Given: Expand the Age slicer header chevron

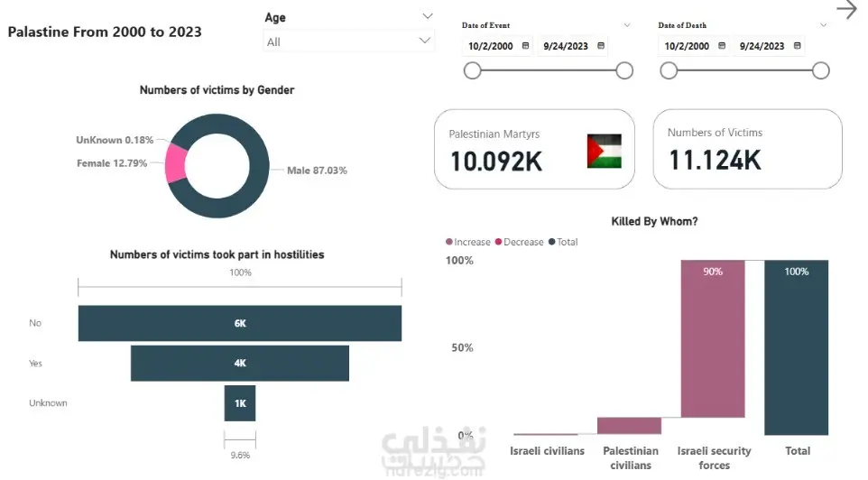Looking at the screenshot, I should click(427, 17).
